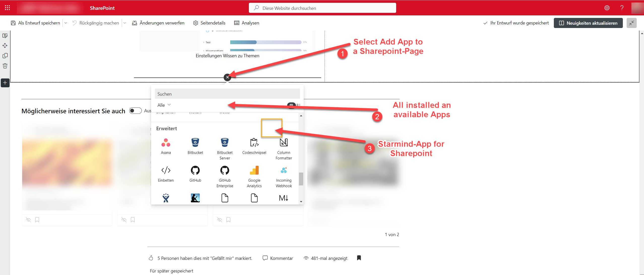The width and height of the screenshot is (644, 275).
Task: Bookmark the first recommended news card
Action: point(37,220)
